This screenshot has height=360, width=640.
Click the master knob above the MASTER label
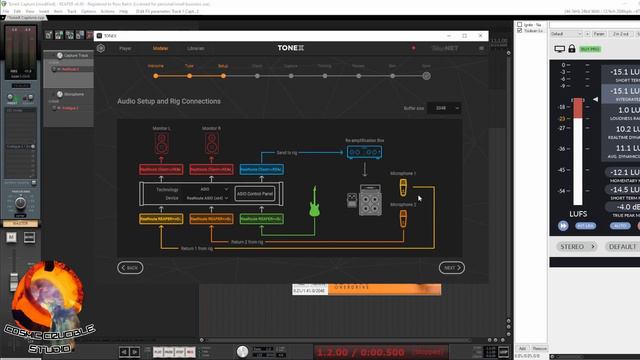click(x=20, y=203)
